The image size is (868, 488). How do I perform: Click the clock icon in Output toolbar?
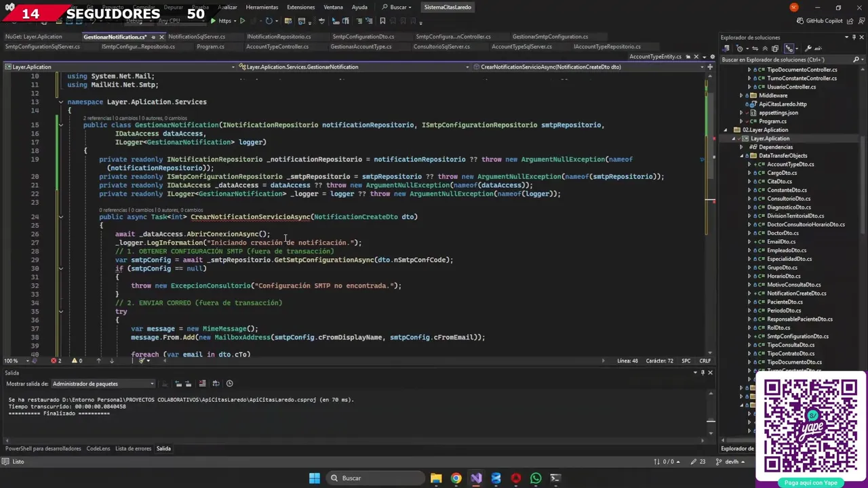(x=230, y=384)
